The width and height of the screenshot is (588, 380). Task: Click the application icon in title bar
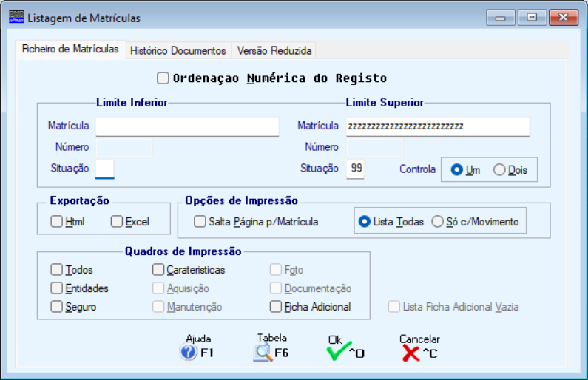16,17
